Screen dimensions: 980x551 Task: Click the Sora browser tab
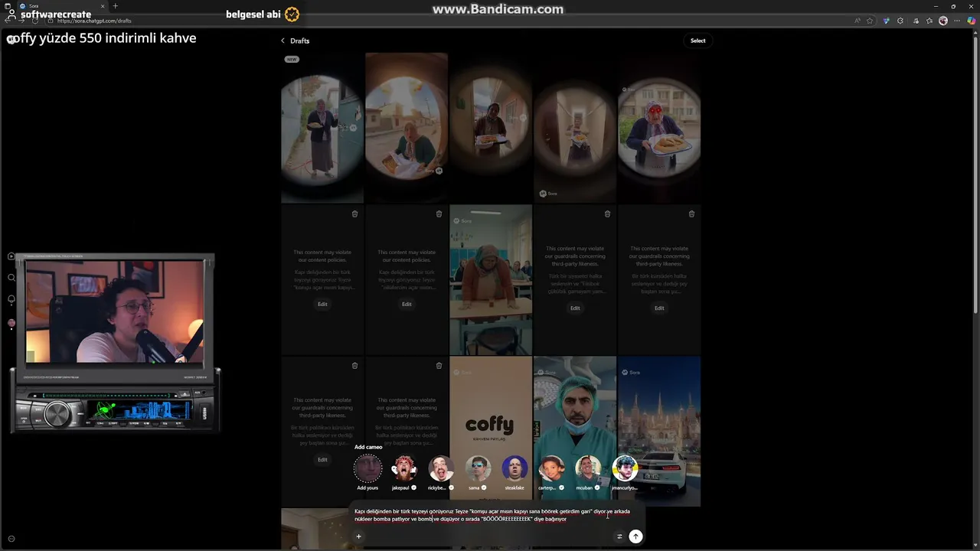(x=63, y=6)
